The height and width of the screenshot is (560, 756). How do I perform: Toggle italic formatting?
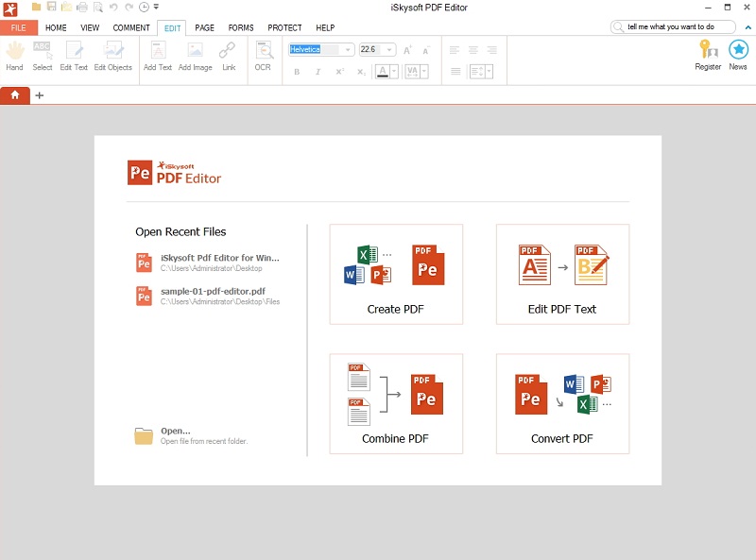coord(318,72)
